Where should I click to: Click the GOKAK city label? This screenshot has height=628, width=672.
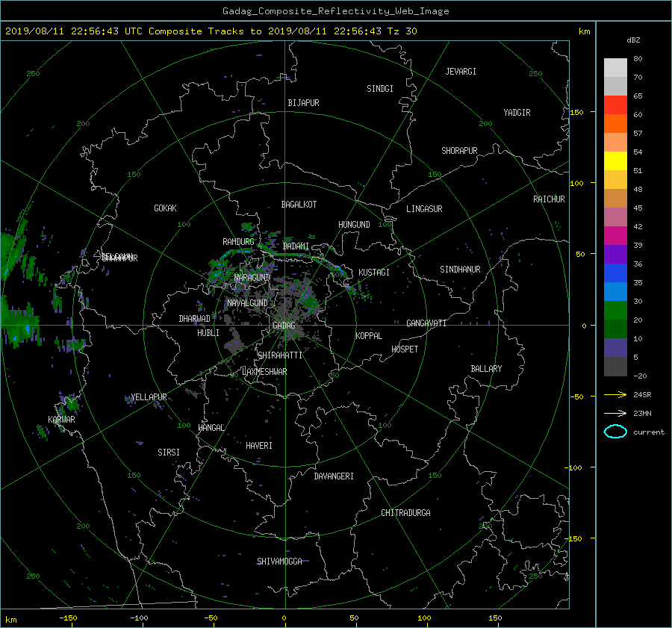tap(166, 208)
